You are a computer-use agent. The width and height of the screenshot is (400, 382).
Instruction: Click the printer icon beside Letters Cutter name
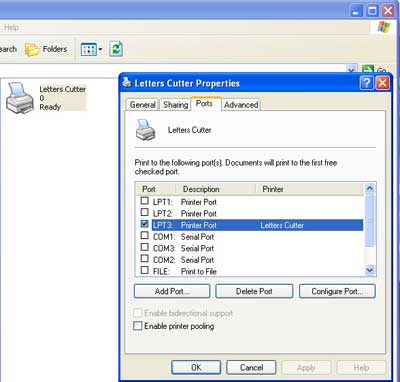[x=145, y=130]
